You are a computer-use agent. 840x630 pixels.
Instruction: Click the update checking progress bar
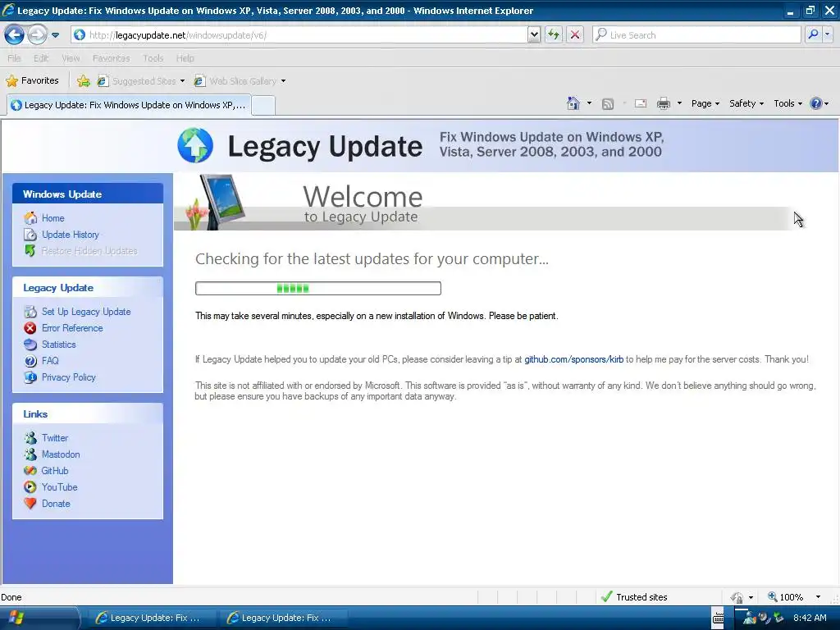(x=318, y=288)
